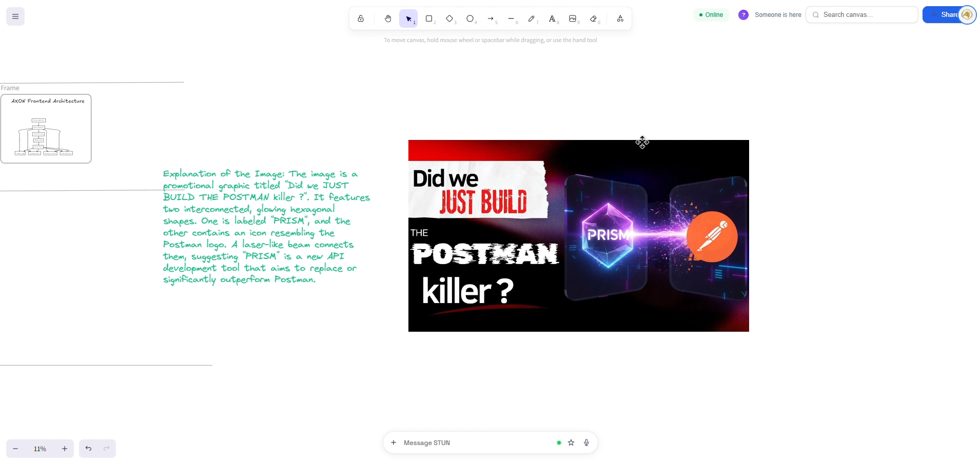Zoom out with the minus button
The image size is (980, 464).
pos(15,449)
